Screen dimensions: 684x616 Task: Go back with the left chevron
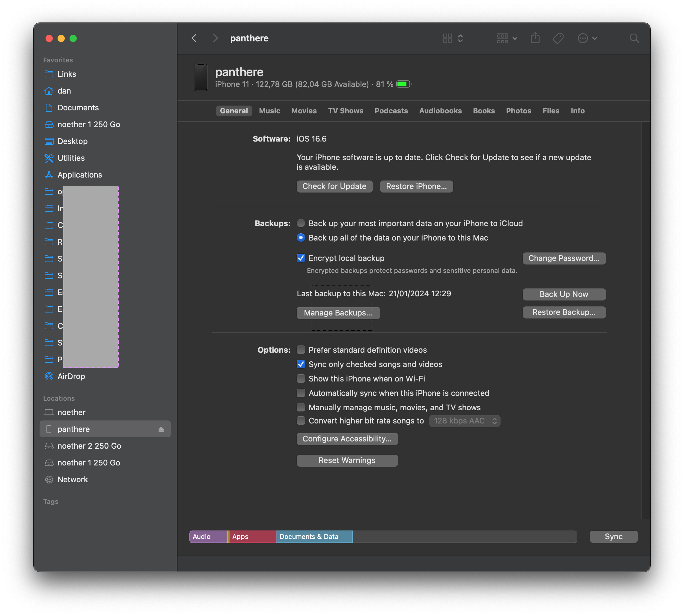[x=194, y=38]
